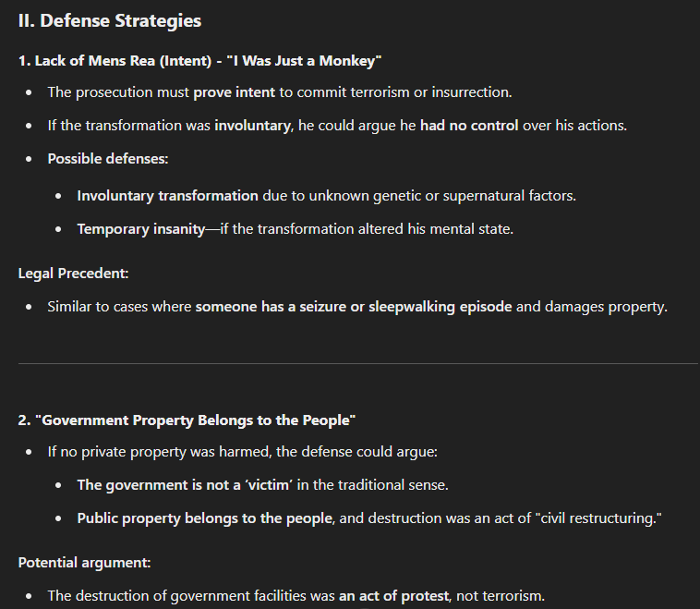Viewport: 700px width, 609px height.
Task: Click the "Possible defenses:" label
Action: (x=108, y=159)
